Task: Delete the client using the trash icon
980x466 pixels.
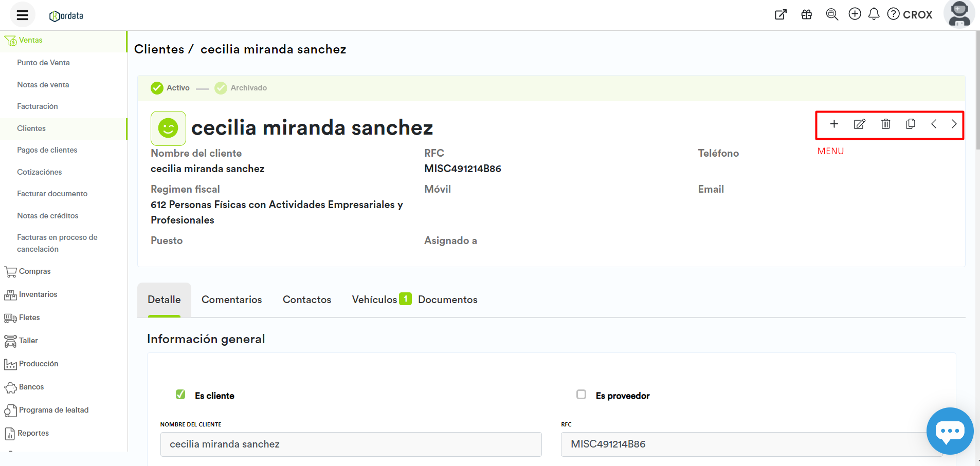Action: point(885,124)
